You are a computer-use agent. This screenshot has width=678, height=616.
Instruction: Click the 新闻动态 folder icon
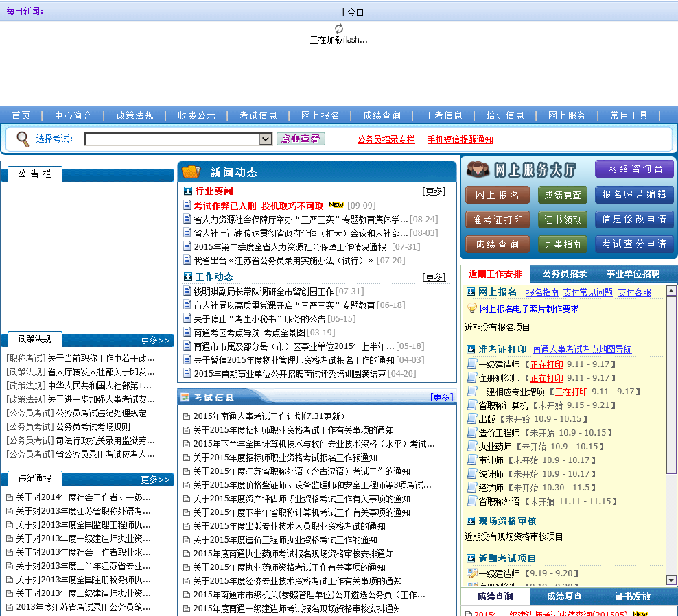coord(191,171)
